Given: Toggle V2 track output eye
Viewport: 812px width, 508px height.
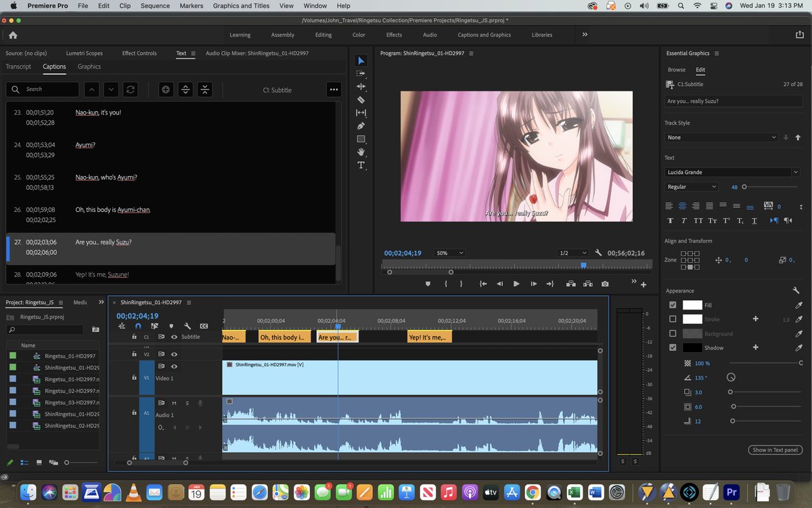Looking at the screenshot, I should [174, 354].
